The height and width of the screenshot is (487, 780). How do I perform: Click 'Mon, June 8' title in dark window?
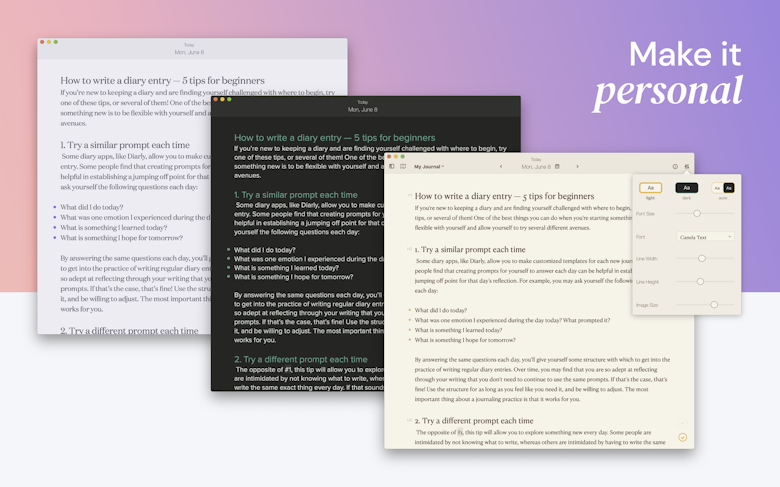click(363, 109)
